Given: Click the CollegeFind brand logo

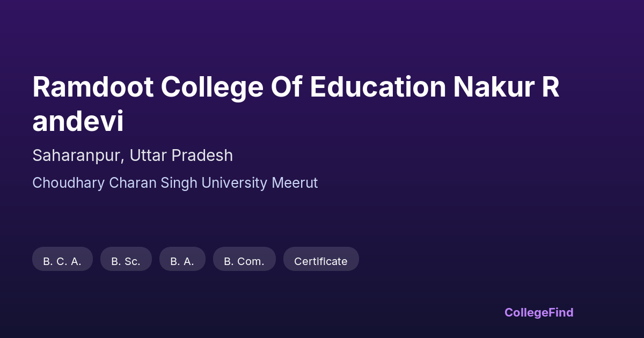Looking at the screenshot, I should [539, 312].
